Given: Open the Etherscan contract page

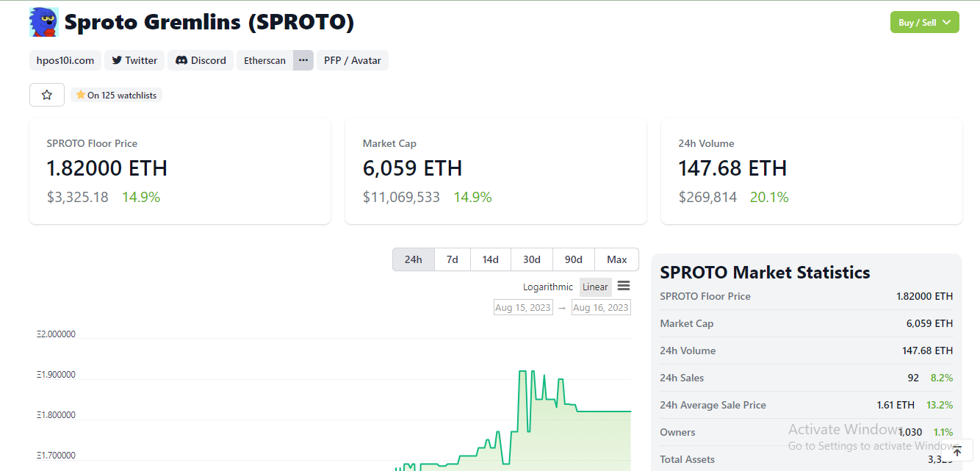Looking at the screenshot, I should click(264, 60).
